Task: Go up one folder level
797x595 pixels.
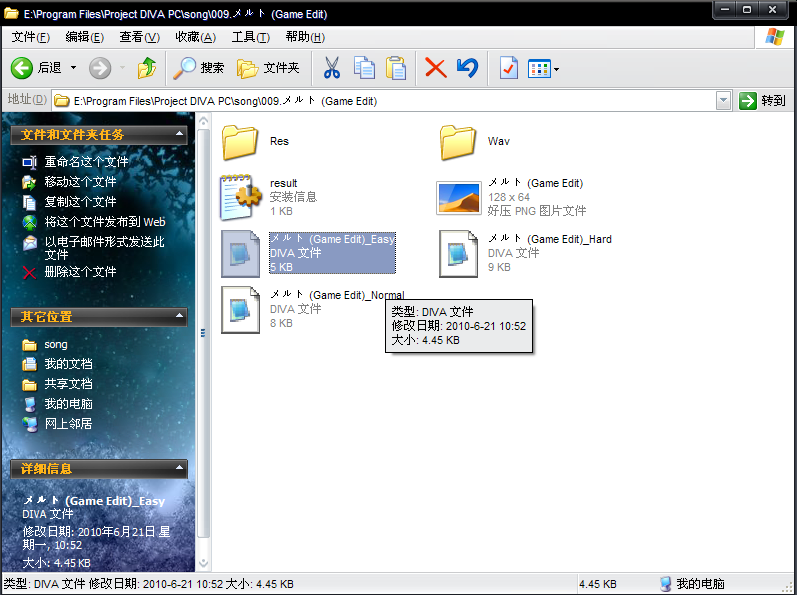Action: pyautogui.click(x=146, y=68)
